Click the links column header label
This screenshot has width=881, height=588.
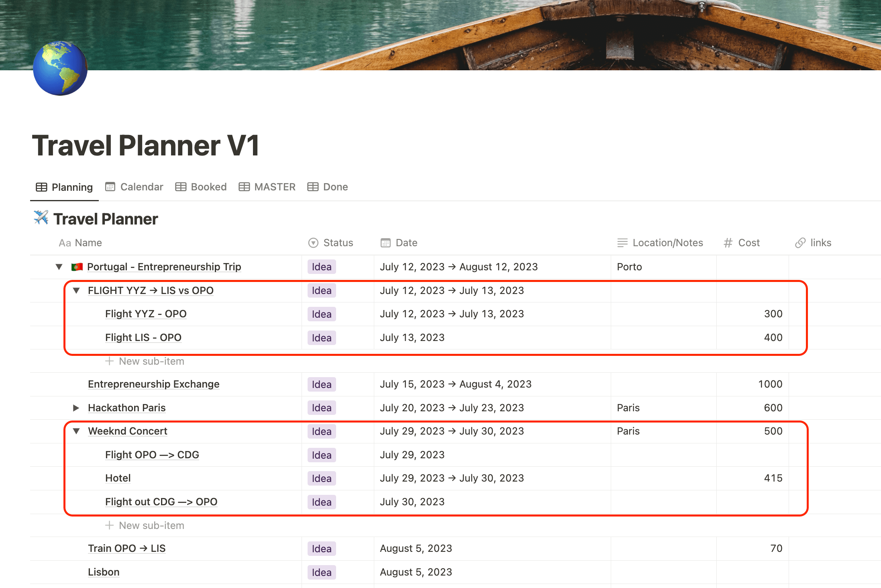pos(821,243)
